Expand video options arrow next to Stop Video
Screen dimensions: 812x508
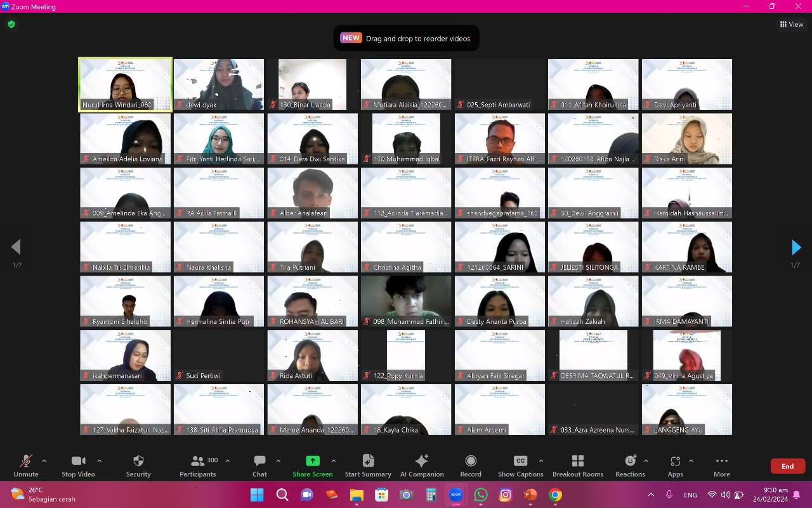(99, 461)
